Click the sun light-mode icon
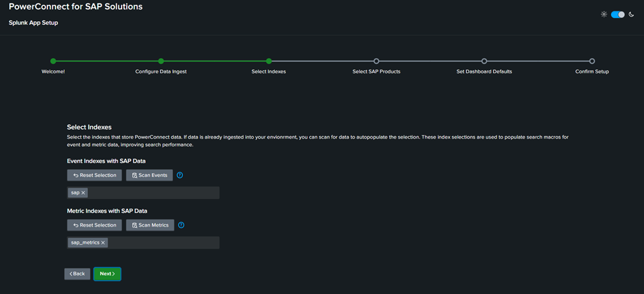Viewport: 644px width, 294px height. tap(604, 15)
